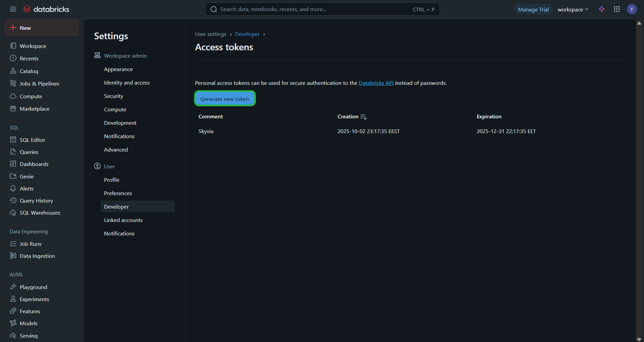The width and height of the screenshot is (644, 342).
Task: Open the apps grid icon
Action: 616,9
